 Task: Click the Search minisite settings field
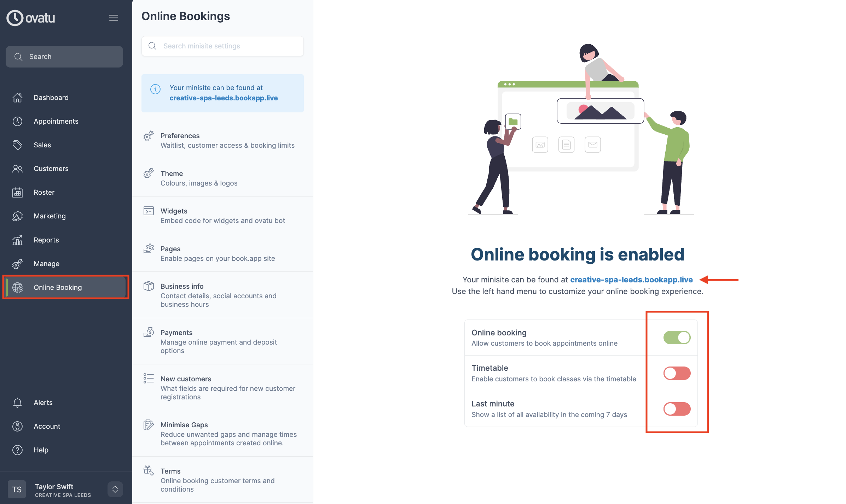coord(222,46)
